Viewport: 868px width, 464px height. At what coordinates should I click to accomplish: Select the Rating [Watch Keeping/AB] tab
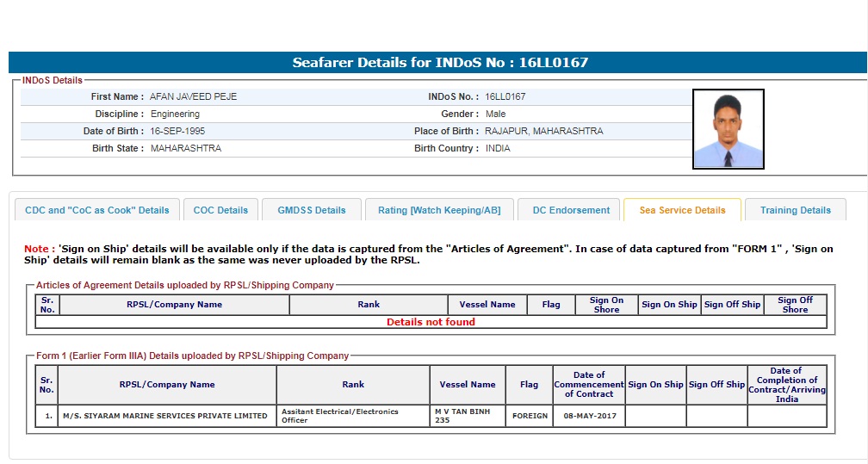(439, 210)
